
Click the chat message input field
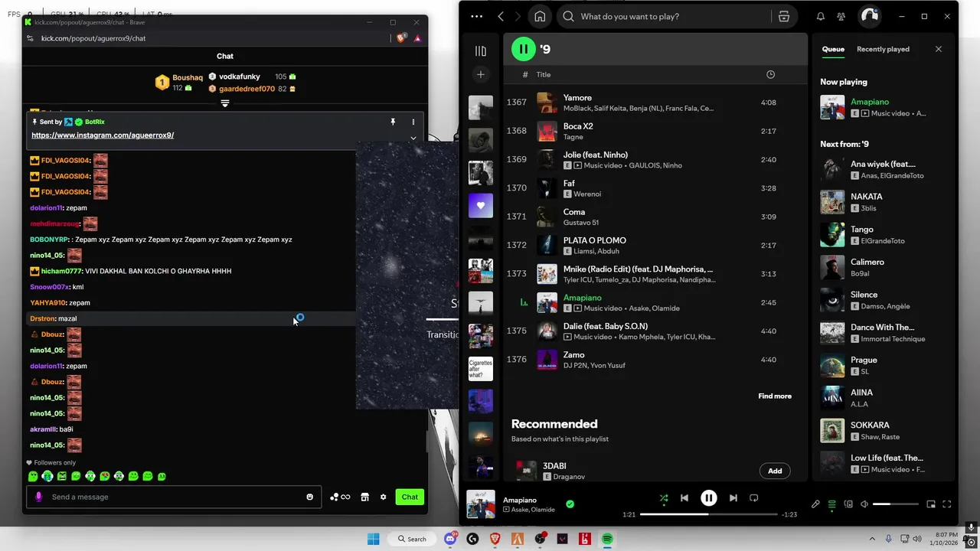coord(174,497)
